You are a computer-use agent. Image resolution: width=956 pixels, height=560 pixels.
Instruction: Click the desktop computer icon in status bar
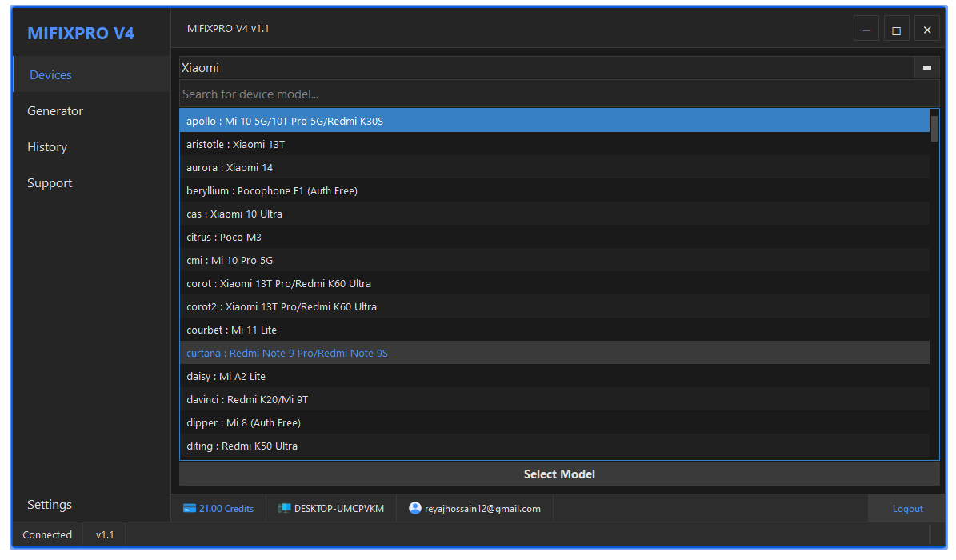284,509
